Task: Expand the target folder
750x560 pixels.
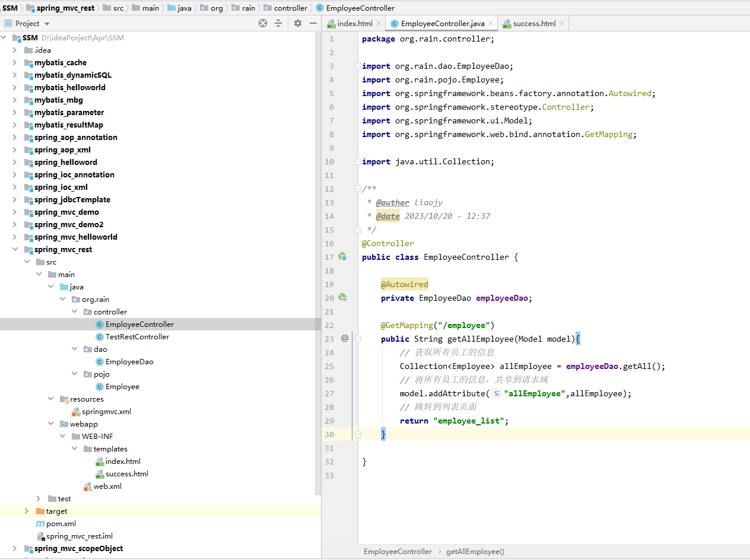Action: coord(27,511)
